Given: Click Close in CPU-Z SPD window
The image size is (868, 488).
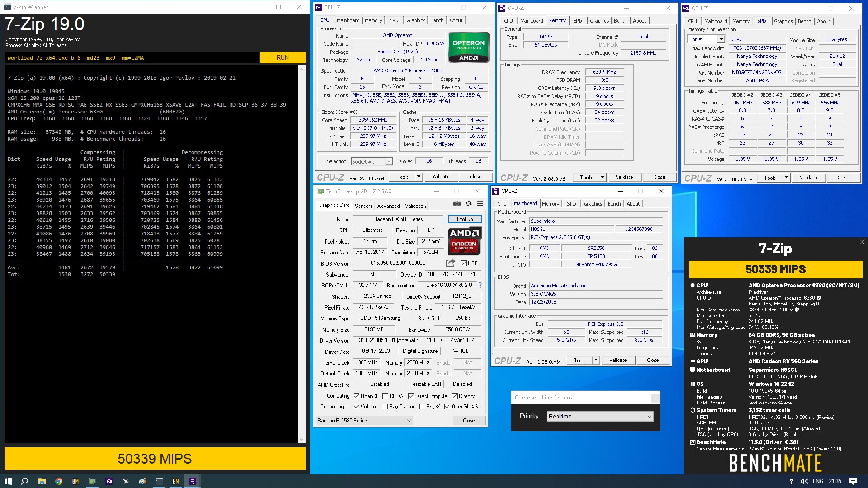Looking at the screenshot, I should 843,178.
